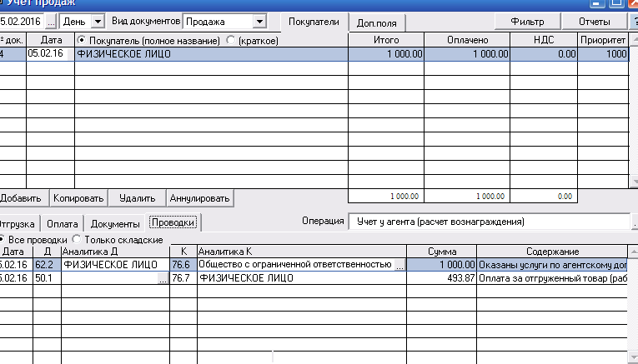The height and width of the screenshot is (364, 638).
Task: Open the date picker ellipsis next to 05.02.2016
Action: pyautogui.click(x=49, y=20)
